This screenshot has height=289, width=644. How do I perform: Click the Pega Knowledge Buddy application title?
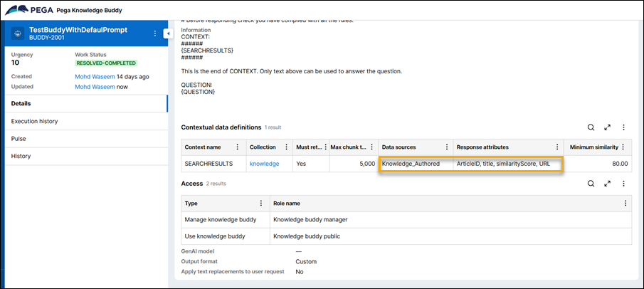(x=89, y=11)
